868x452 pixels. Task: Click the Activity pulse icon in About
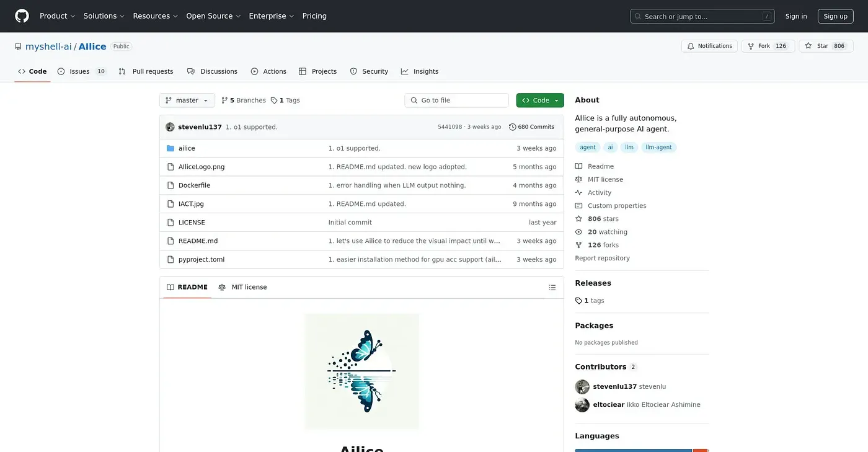tap(578, 193)
